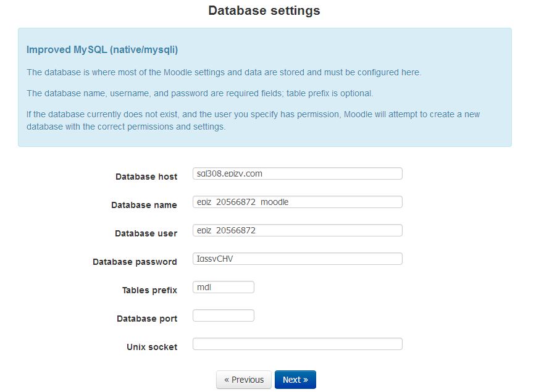Screen dimensions: 544x392
Task: Focus the Database host input field
Action: [298, 173]
